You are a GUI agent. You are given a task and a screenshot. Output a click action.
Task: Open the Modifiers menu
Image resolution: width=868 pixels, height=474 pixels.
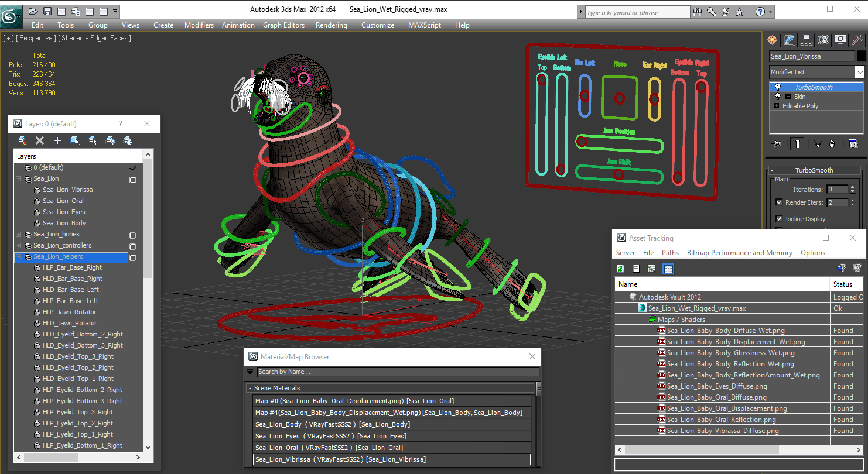pos(199,25)
